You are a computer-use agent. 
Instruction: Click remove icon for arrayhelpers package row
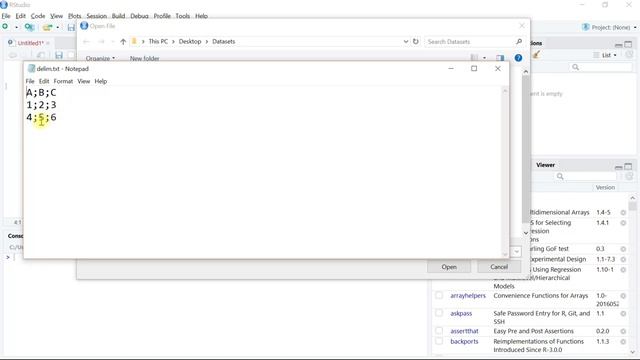click(x=623, y=296)
